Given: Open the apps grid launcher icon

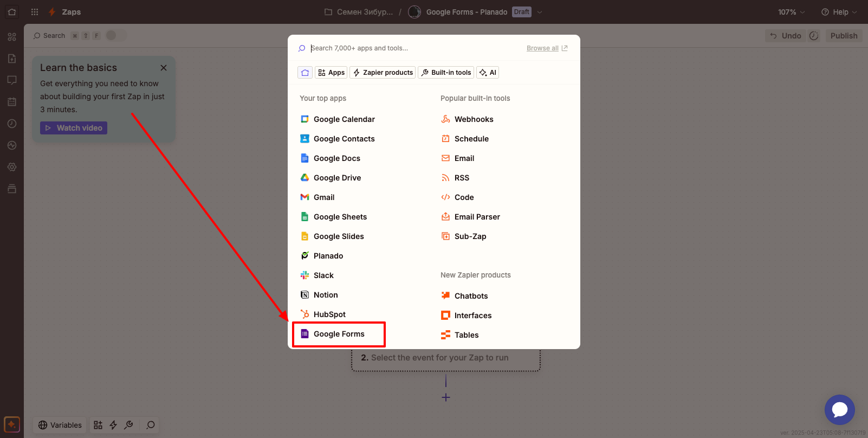Looking at the screenshot, I should point(35,12).
